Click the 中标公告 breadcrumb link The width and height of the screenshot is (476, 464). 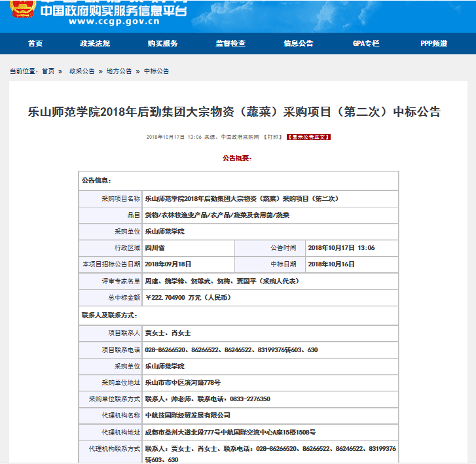tap(156, 71)
